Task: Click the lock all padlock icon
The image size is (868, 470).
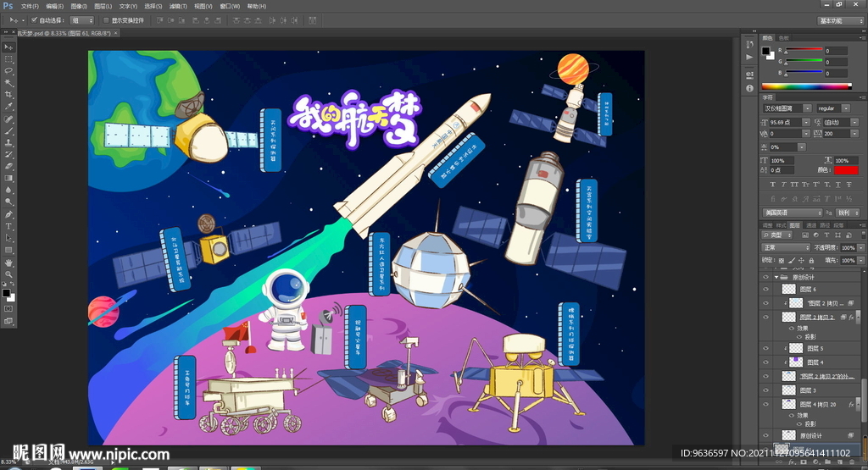Action: point(811,261)
